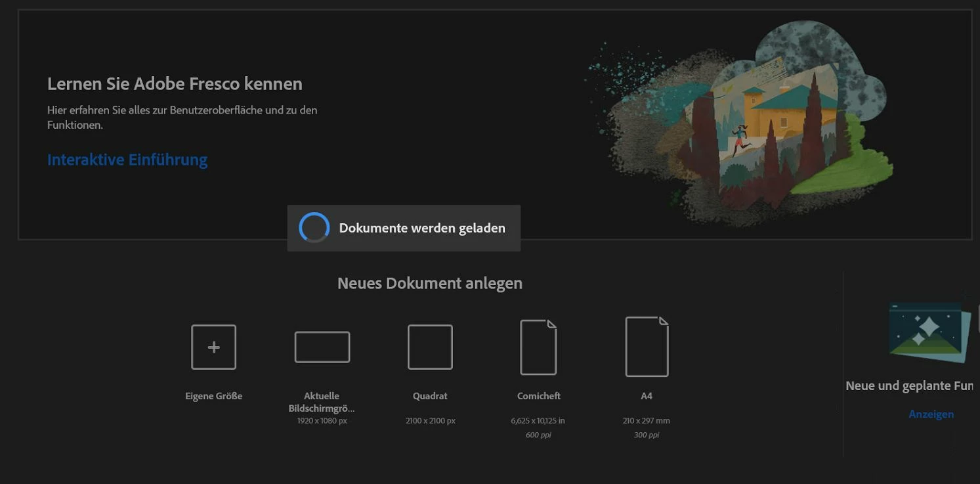Click the Aktuelle Bildschirmgrö... label

[x=322, y=402]
